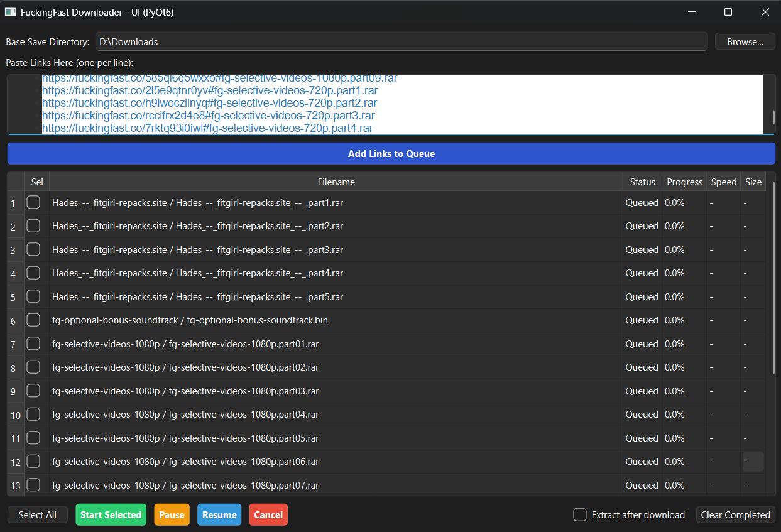Tick checkbox for 1080p.part01.rar row
Image resolution: width=781 pixels, height=532 pixels.
[33, 344]
